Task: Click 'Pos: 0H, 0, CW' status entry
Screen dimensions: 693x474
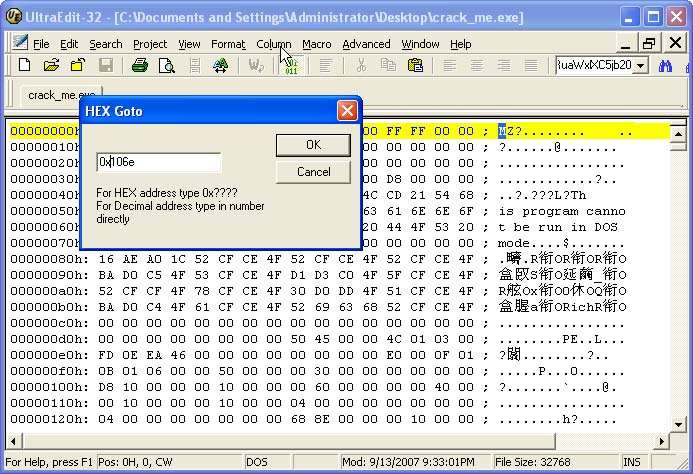Action: (135, 462)
